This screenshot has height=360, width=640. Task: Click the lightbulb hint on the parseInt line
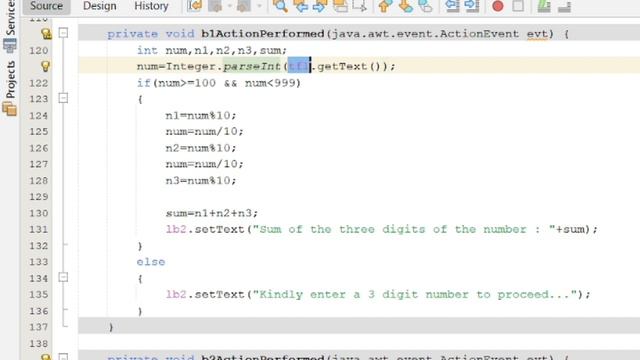(x=45, y=66)
